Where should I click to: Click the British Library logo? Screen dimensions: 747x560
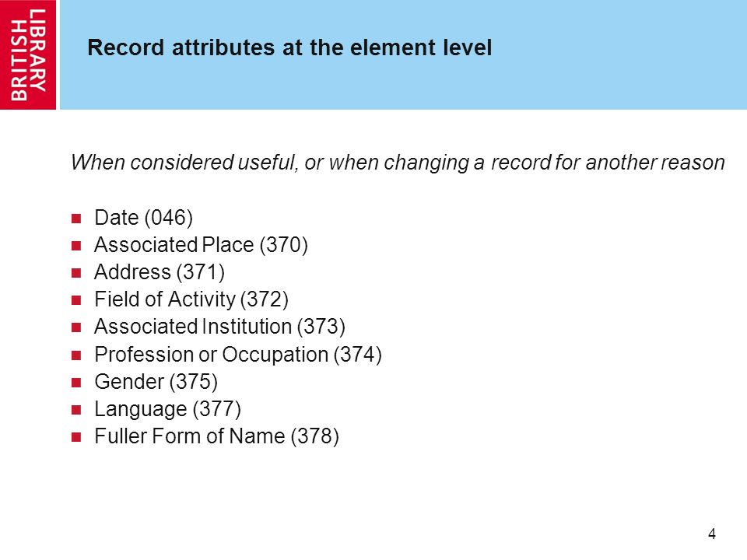28,54
